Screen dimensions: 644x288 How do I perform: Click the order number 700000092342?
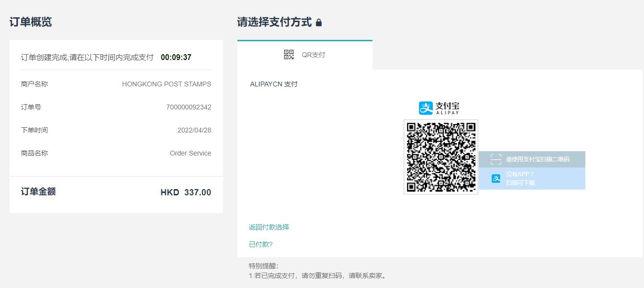point(188,107)
